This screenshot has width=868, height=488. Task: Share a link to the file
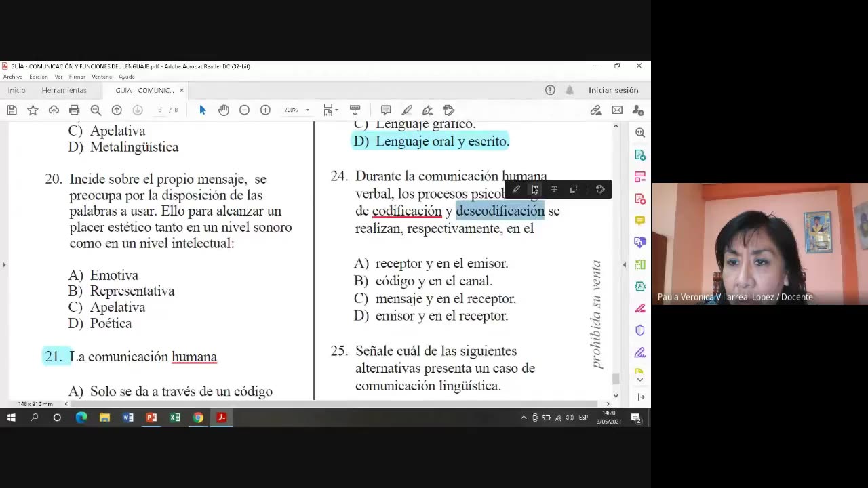point(596,110)
